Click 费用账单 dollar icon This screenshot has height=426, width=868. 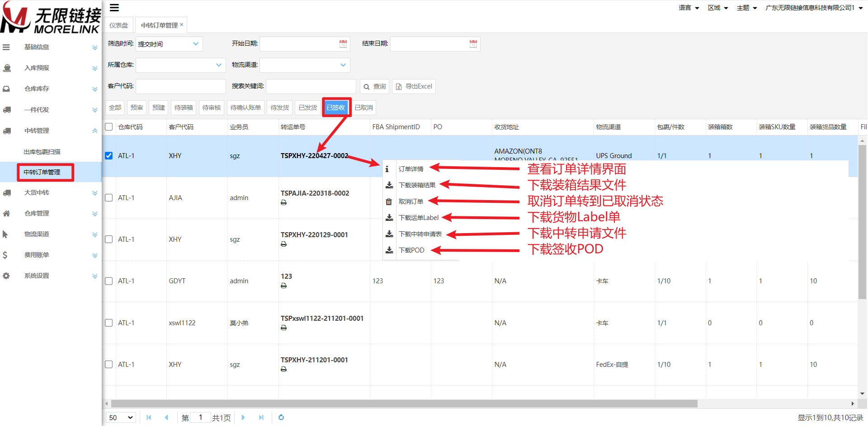click(5, 255)
